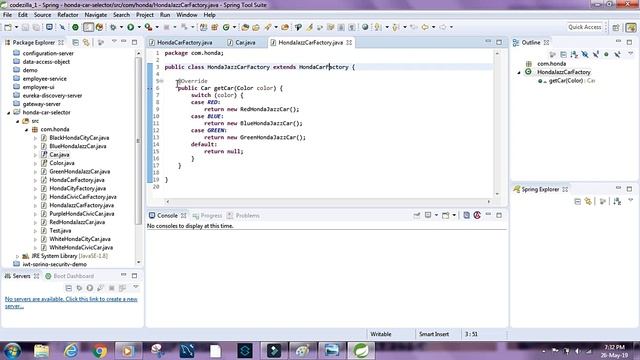The image size is (640, 360).
Task: Click the Display Selected Console icon
Action: click(x=428, y=215)
